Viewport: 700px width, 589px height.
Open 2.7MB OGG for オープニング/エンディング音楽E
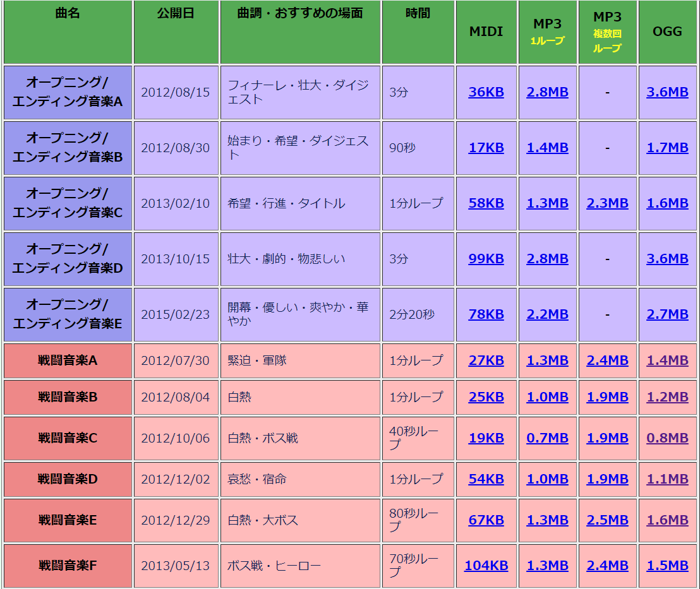click(667, 314)
